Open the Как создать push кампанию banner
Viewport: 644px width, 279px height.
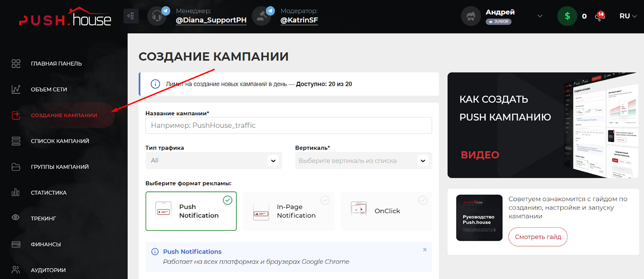tap(543, 125)
